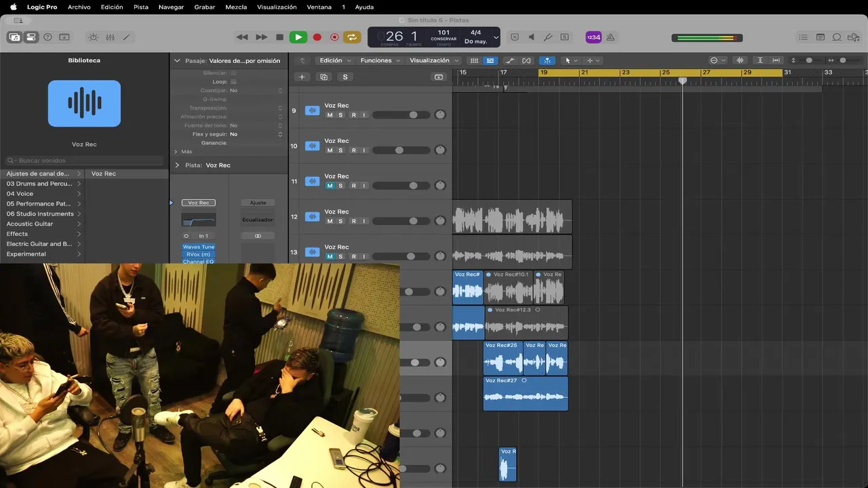868x488 pixels.
Task: Toggle the Inspector panel button
Action: point(31,37)
